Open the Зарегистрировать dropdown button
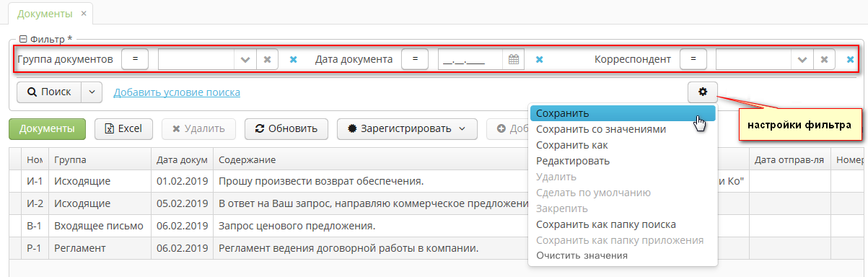 pos(407,129)
